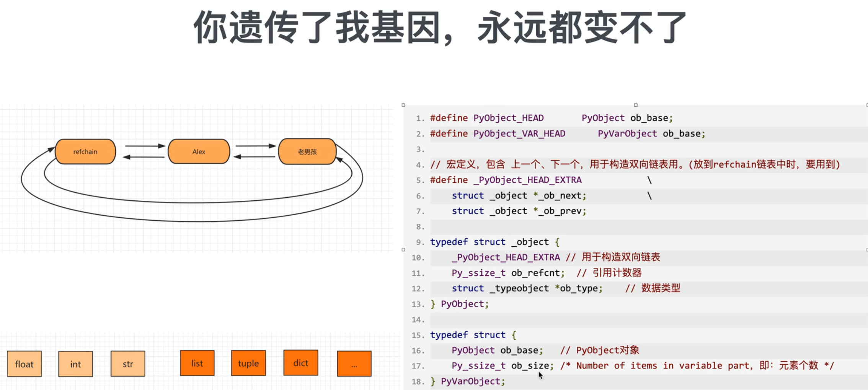Image resolution: width=868 pixels, height=390 pixels.
Task: Click the top-left selection handle of code image
Action: click(x=403, y=105)
